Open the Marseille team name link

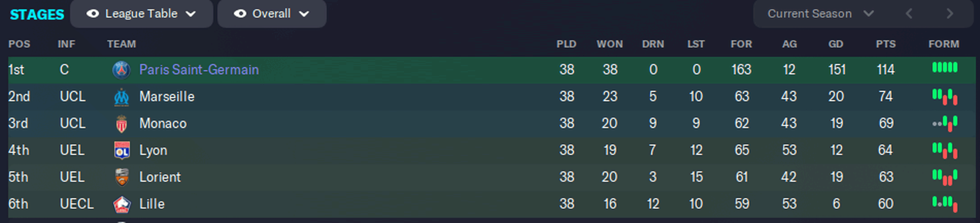point(167,97)
